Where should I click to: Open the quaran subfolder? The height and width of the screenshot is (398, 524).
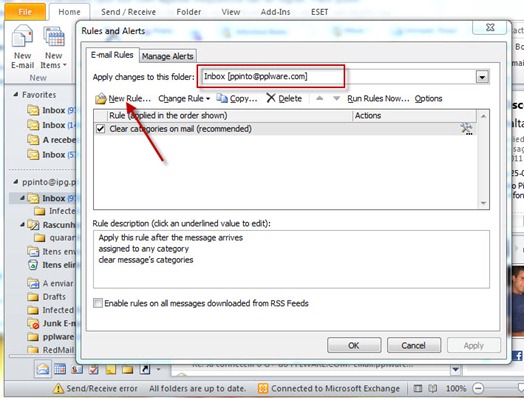(x=55, y=238)
